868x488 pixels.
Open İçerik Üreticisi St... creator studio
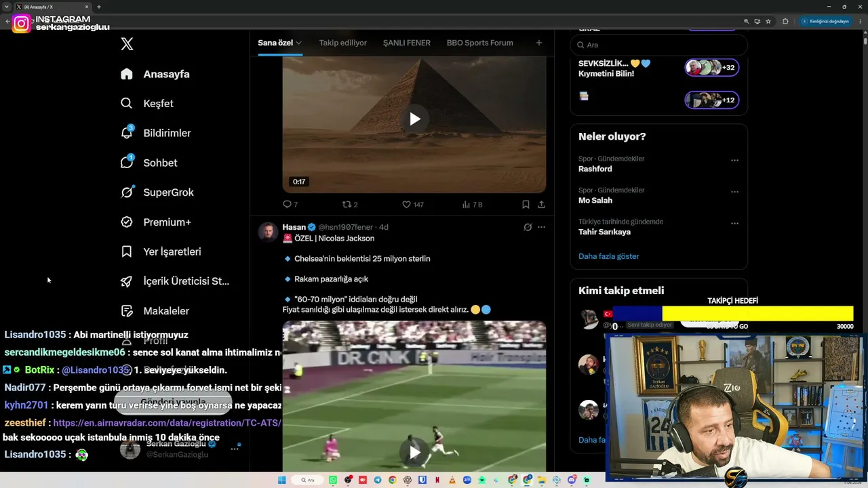click(175, 281)
